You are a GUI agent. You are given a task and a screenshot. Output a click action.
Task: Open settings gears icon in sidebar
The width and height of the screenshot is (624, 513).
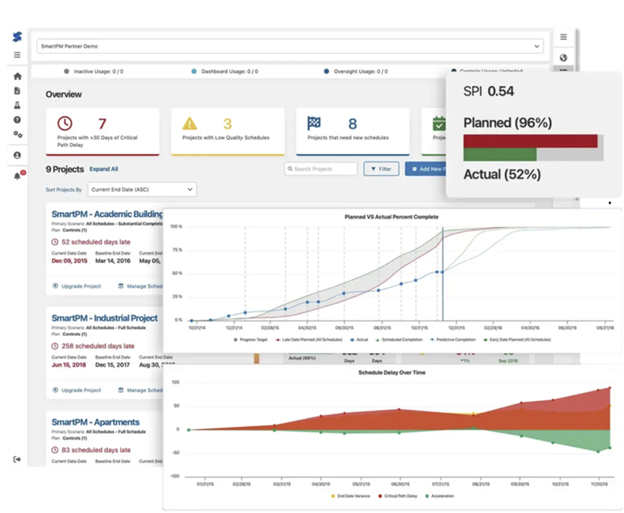pos(18,134)
